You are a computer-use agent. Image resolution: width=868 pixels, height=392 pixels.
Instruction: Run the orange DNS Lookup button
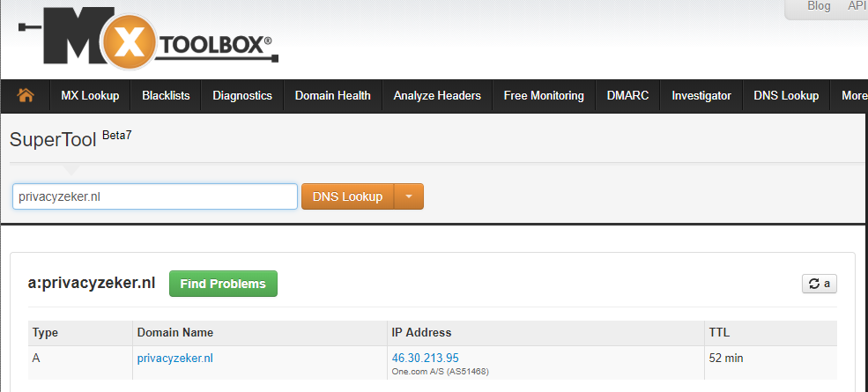[x=348, y=196]
